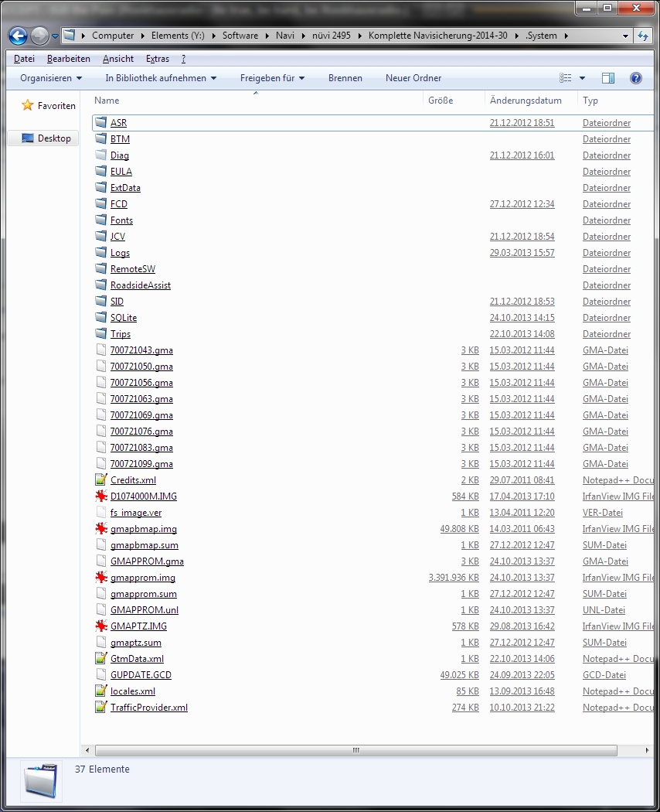This screenshot has height=812, width=660.
Task: Open the view options dropdown arrow
Action: tap(582, 78)
